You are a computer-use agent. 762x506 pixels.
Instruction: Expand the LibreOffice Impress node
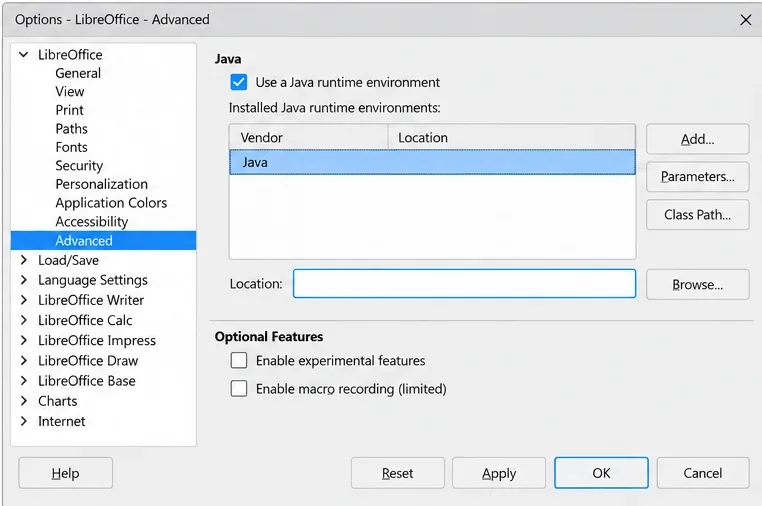pos(23,340)
